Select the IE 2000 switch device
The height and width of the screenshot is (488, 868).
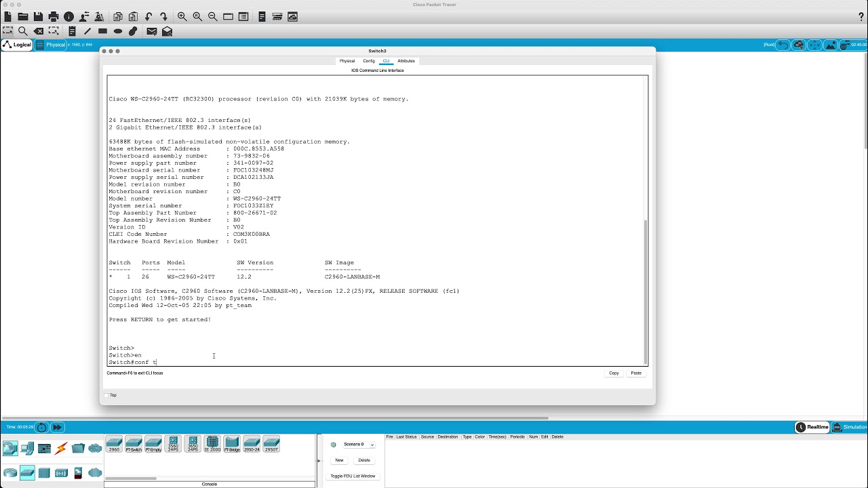(212, 444)
